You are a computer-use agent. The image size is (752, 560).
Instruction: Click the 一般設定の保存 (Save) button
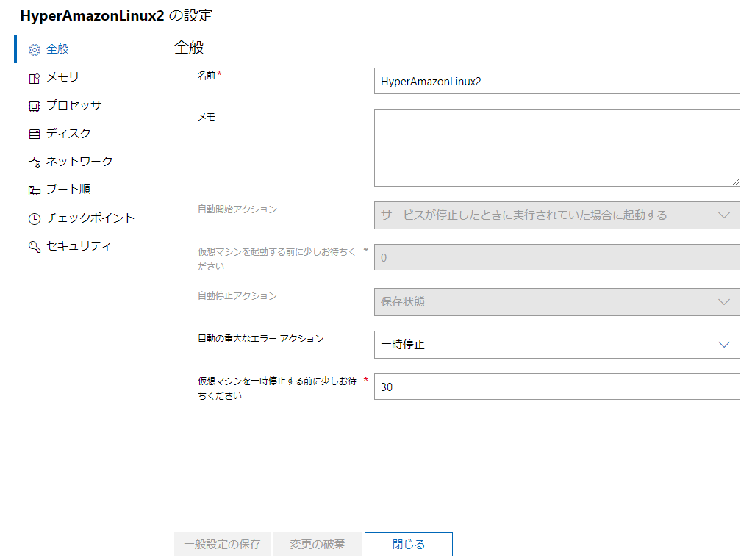coord(222,544)
